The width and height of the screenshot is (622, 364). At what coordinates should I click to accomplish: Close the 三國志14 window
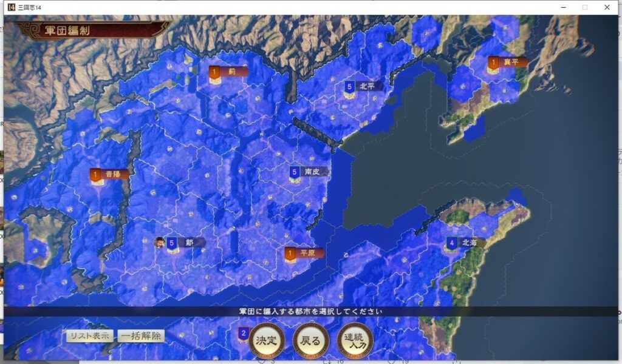click(607, 7)
